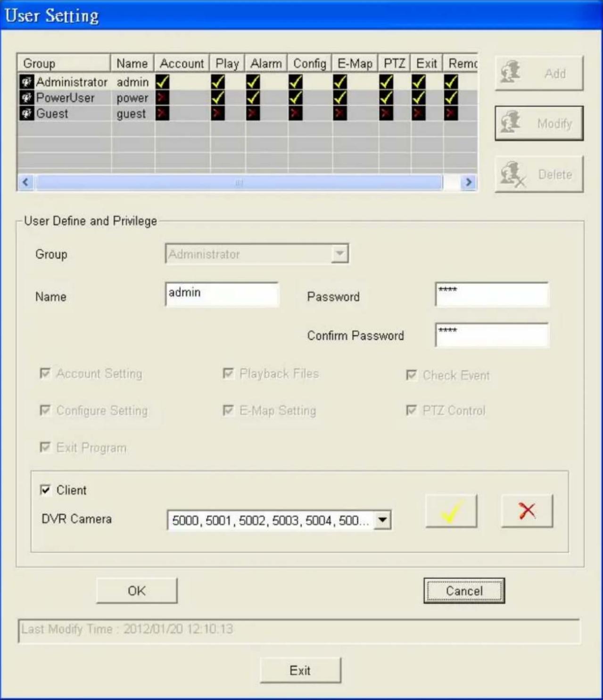Click the Cancel button
Viewport: 603px width, 700px height.
click(464, 591)
